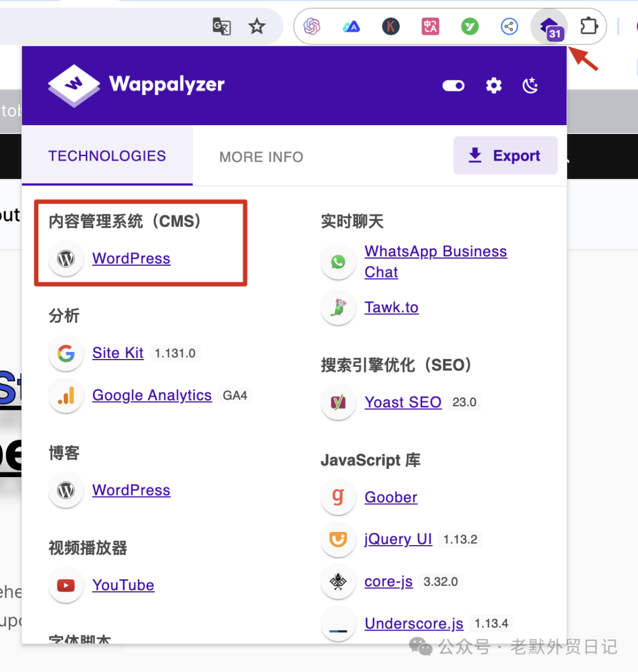Open the green 'Y' extension icon
Viewport: 638px width, 672px height.
pos(470,27)
